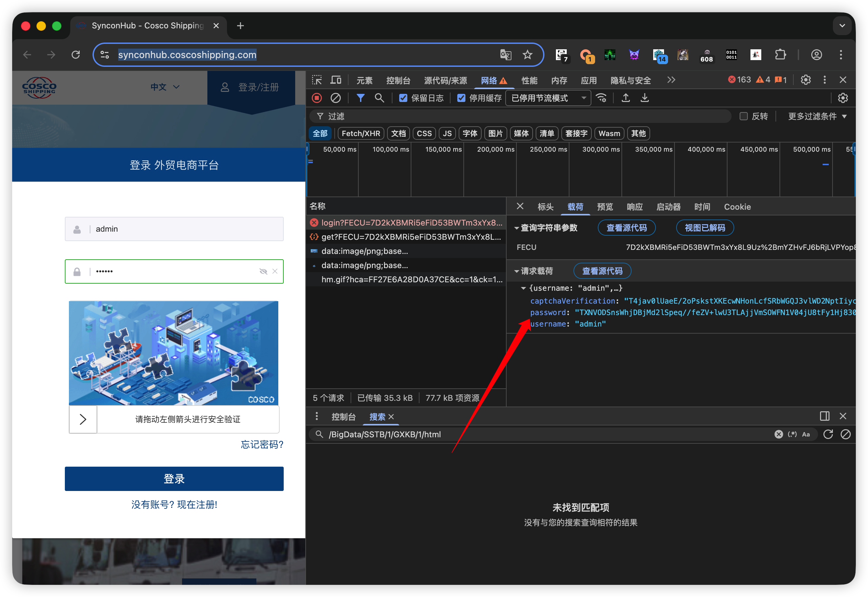Image resolution: width=868 pixels, height=597 pixels.
Task: Enable the 反转 filter checkbox
Action: click(743, 116)
